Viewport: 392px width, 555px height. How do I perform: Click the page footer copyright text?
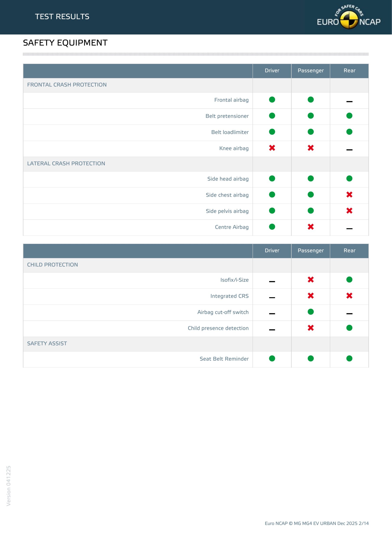click(x=316, y=523)
